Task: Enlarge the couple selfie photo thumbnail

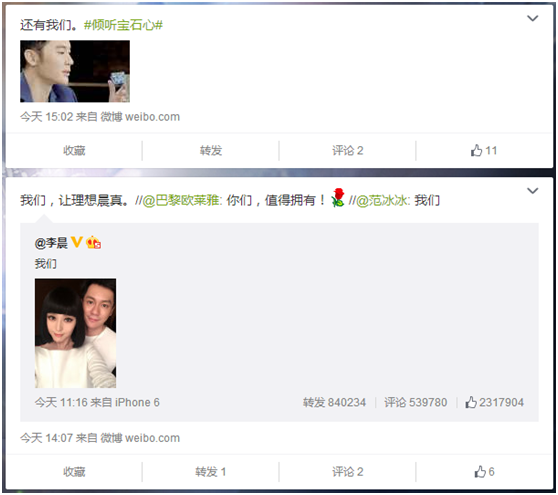Action: click(x=75, y=333)
